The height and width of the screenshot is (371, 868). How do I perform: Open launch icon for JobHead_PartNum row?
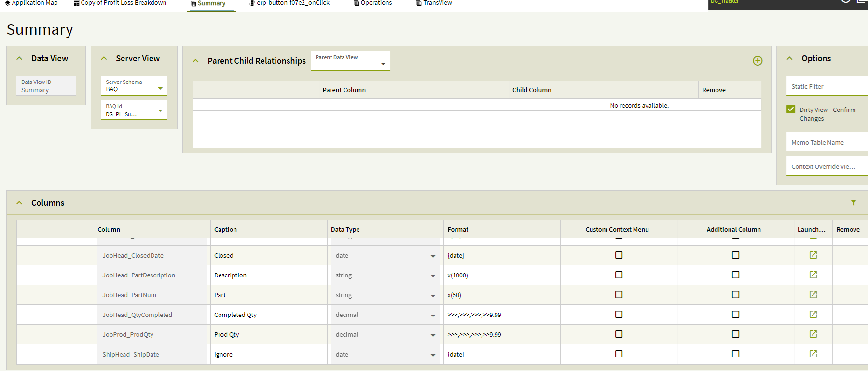(x=813, y=295)
